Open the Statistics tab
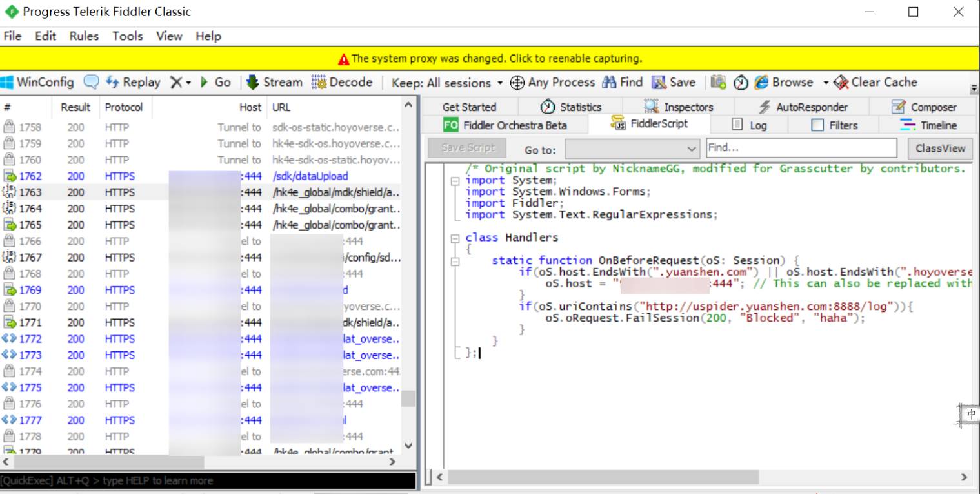The width and height of the screenshot is (980, 494). [x=571, y=107]
